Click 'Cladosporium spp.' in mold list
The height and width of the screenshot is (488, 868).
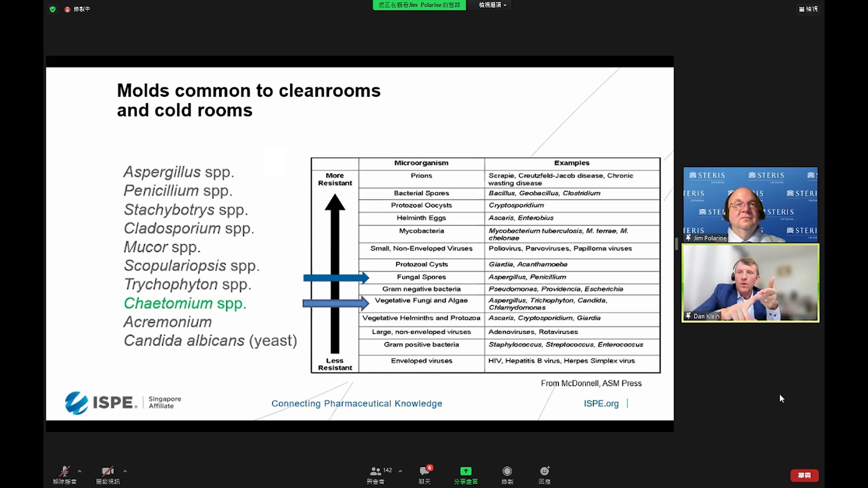coord(189,228)
